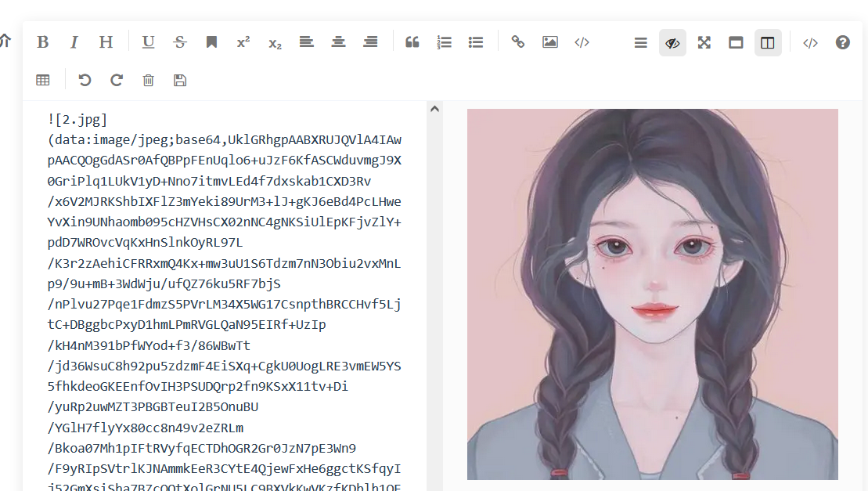This screenshot has height=491, width=868.
Task: Open the help dialog
Action: pyautogui.click(x=842, y=42)
